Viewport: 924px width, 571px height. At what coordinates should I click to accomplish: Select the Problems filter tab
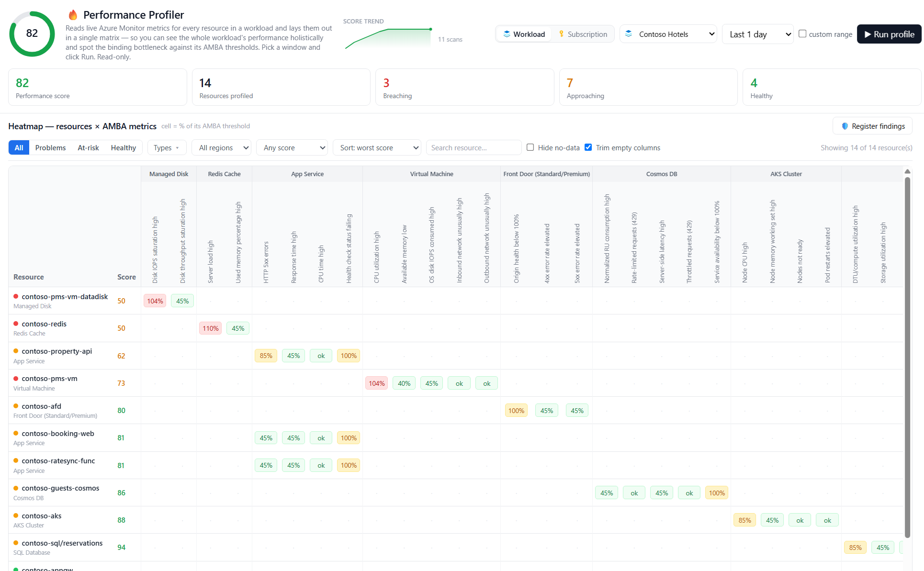click(x=50, y=147)
